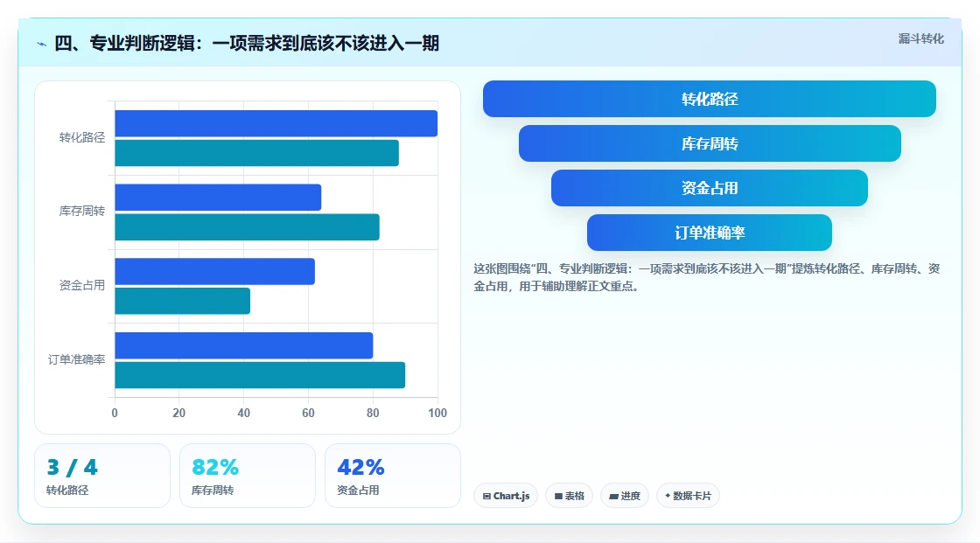Viewport: 980px width, 543px height.
Task: Click the blue bar for 库存周转
Action: 218,198
